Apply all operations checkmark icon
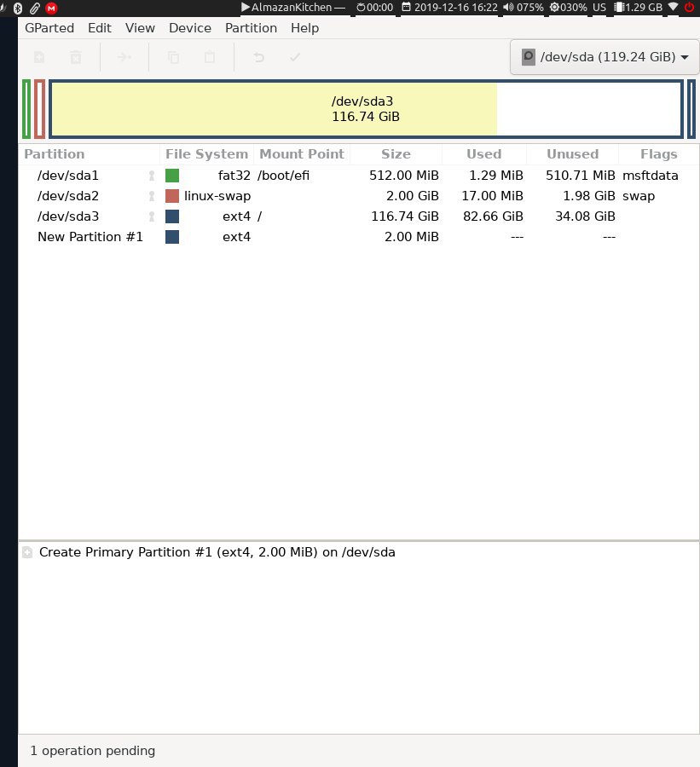This screenshot has height=767, width=700. tap(295, 57)
